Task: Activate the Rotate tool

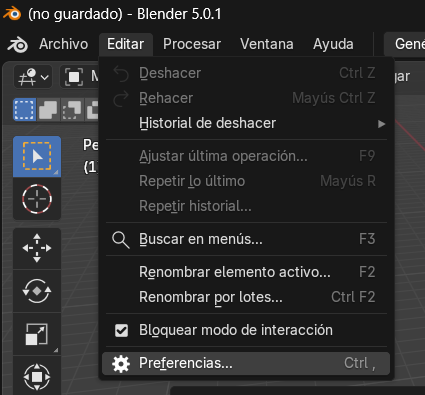Action: tap(37, 291)
